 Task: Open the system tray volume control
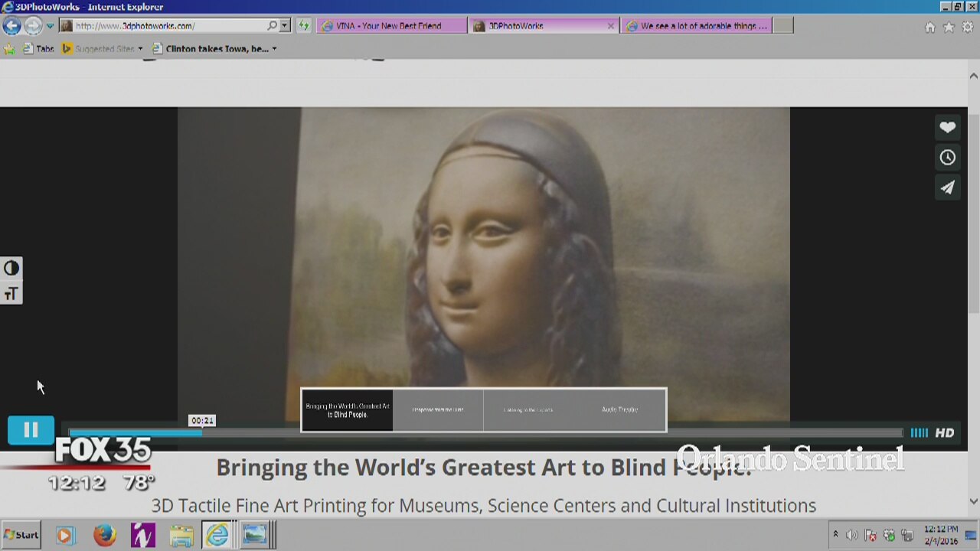[x=852, y=536]
